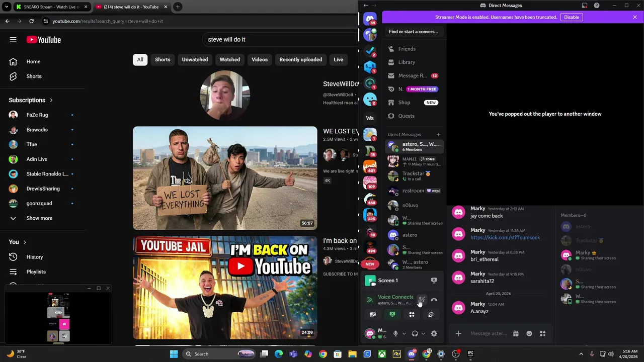Click YouTube search box steve will do it
Image resolution: width=644 pixels, height=362 pixels.
coord(280,39)
